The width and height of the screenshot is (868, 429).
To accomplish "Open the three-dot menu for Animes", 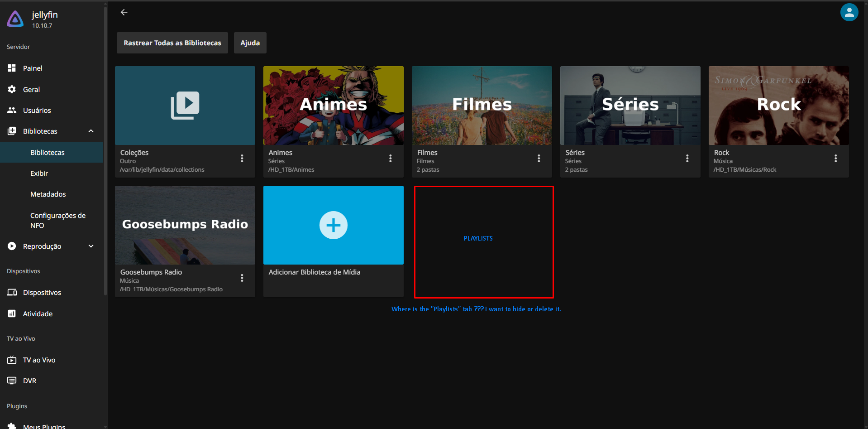I will [x=391, y=159].
